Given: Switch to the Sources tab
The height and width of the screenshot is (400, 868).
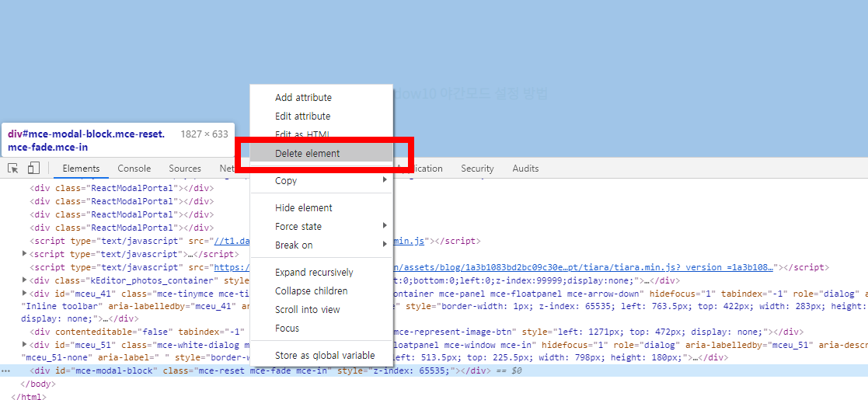Looking at the screenshot, I should tap(185, 169).
